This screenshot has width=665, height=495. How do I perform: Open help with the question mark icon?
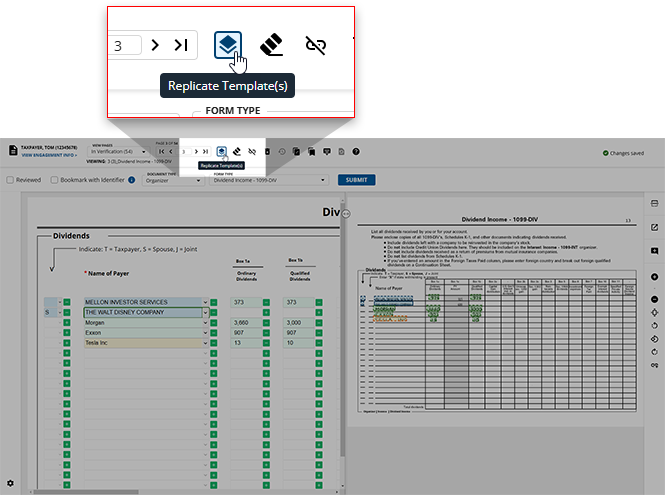[x=356, y=151]
